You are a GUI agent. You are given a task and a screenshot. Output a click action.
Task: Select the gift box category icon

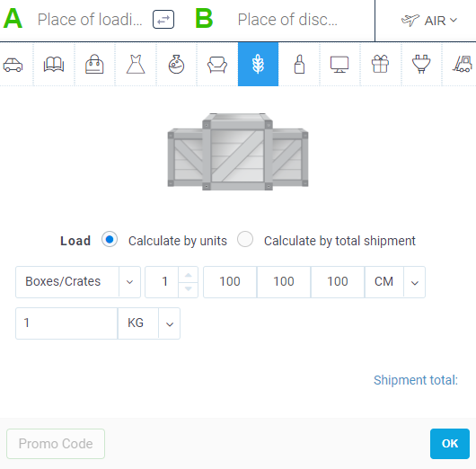point(380,64)
